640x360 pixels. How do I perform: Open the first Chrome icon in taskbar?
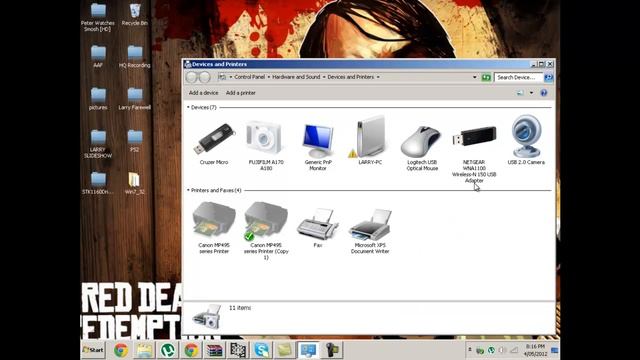pyautogui.click(x=121, y=350)
